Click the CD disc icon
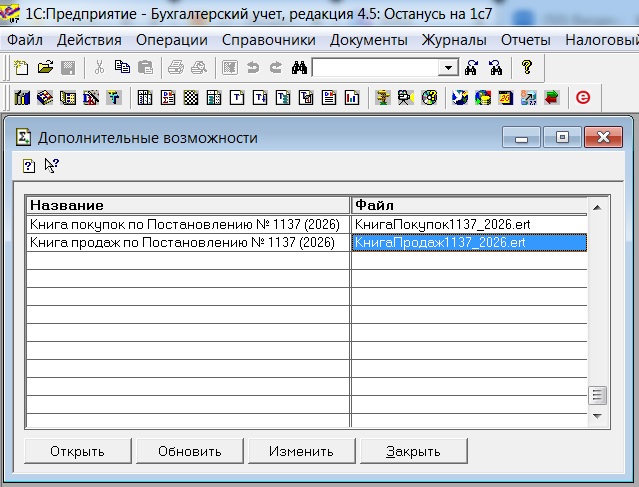639x487 pixels. (429, 98)
